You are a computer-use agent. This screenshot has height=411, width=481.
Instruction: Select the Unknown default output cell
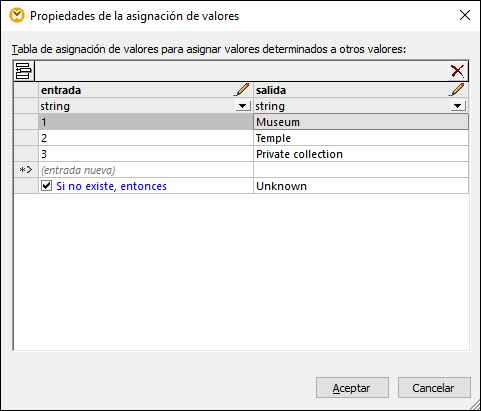click(361, 186)
